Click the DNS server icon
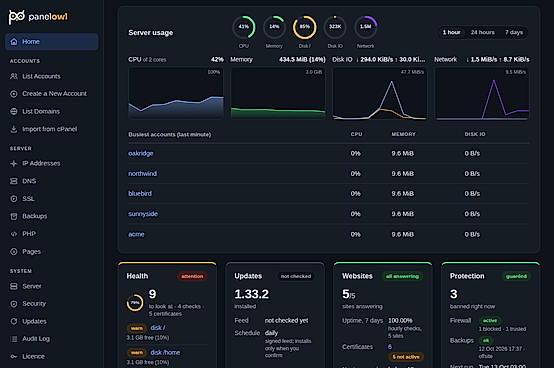Screen dimensions: 554x368 14,181
